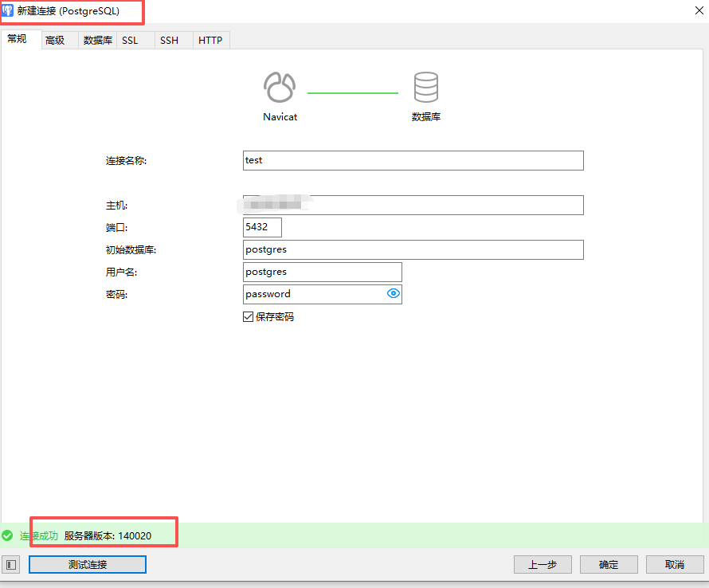
Task: Click the 上一步 button
Action: [x=543, y=565]
